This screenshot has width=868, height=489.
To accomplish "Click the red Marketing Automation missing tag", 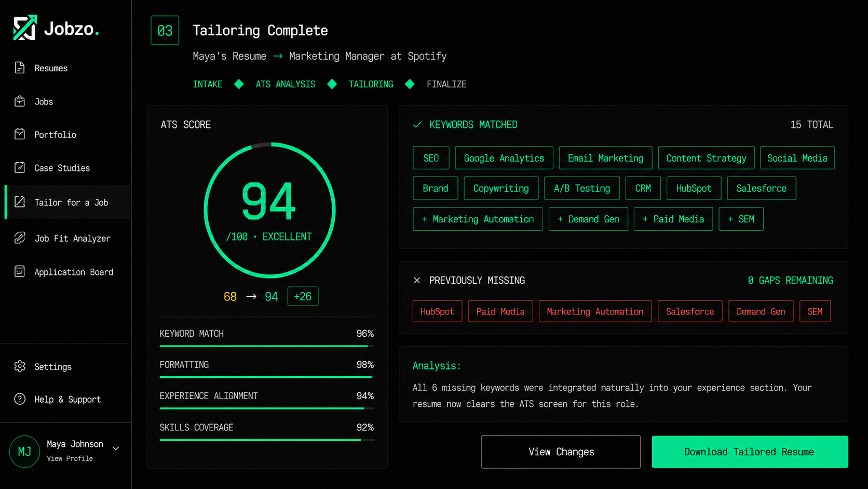I will tap(595, 311).
